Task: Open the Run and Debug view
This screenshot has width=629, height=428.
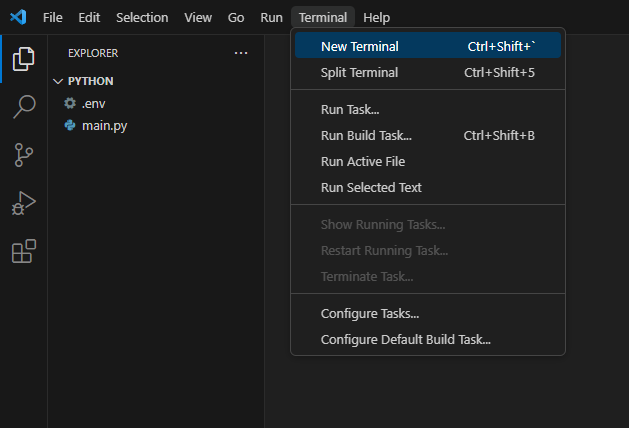Action: click(x=23, y=203)
